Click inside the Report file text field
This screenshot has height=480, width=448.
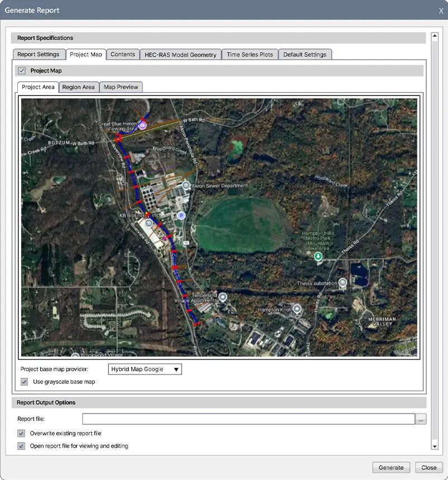[x=248, y=419]
